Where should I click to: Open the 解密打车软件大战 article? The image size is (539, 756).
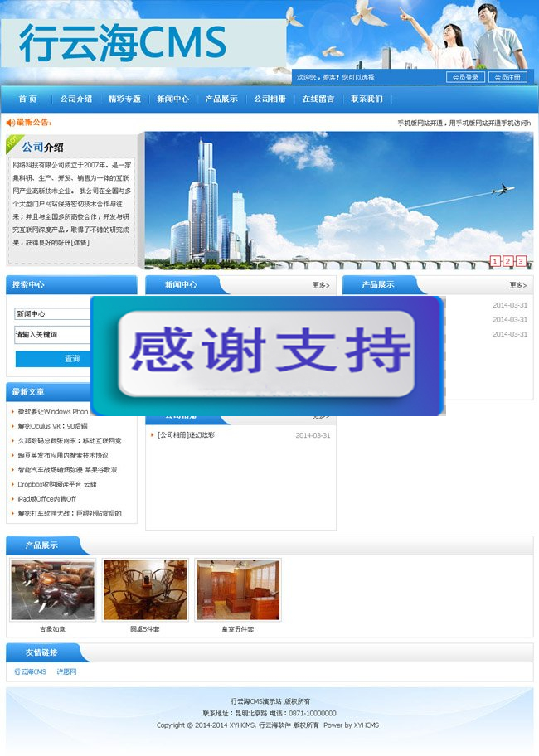70,513
